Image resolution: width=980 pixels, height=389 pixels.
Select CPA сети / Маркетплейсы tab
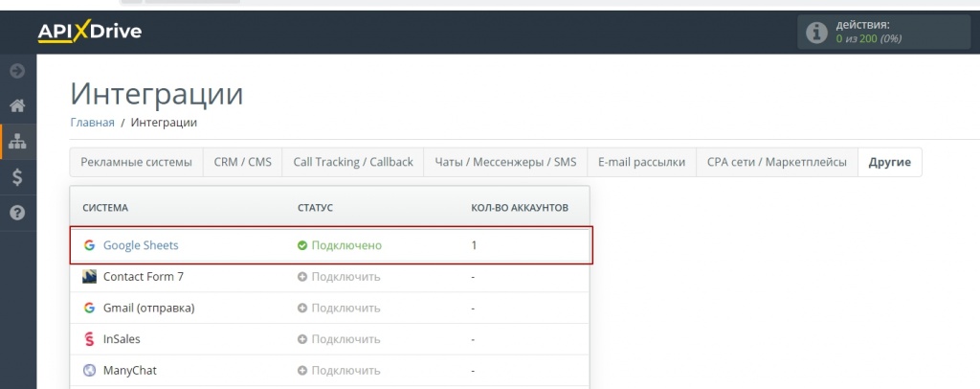pyautogui.click(x=777, y=162)
